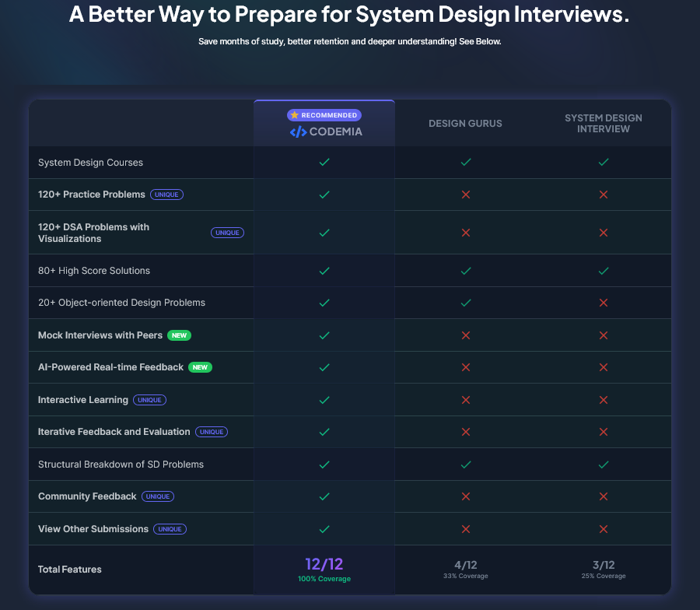Click the star icon in Recommended badge
This screenshot has height=610, width=700.
(295, 115)
